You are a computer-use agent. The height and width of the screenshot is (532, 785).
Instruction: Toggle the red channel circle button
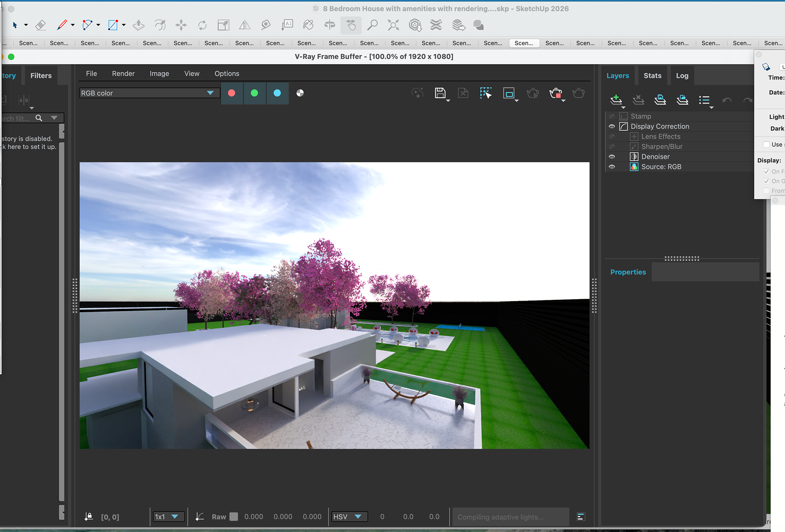(231, 93)
